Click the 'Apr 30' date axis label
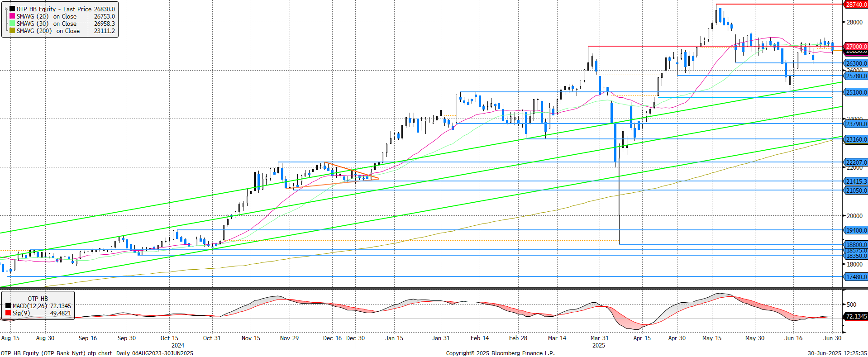This screenshot has height=357, width=868. (x=677, y=338)
